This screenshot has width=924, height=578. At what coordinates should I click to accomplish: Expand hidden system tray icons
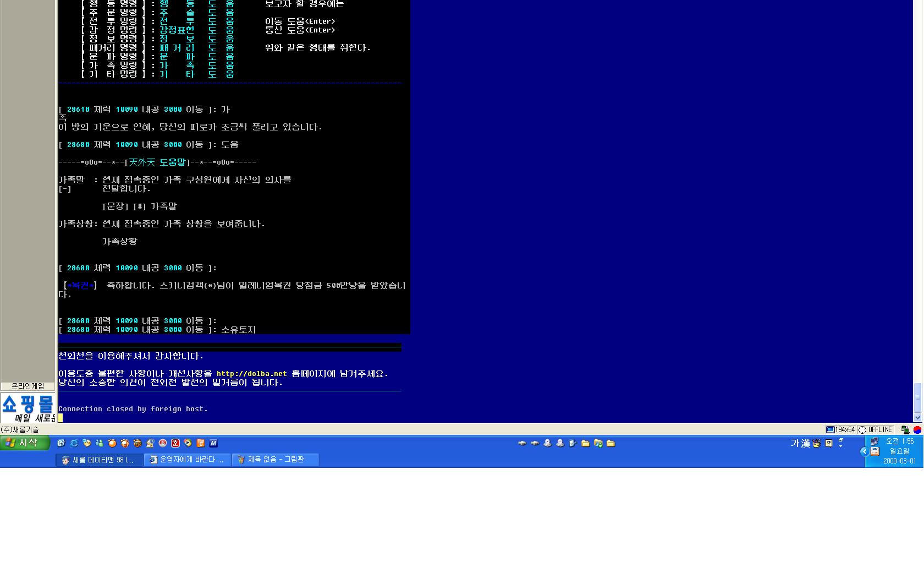pyautogui.click(x=864, y=451)
